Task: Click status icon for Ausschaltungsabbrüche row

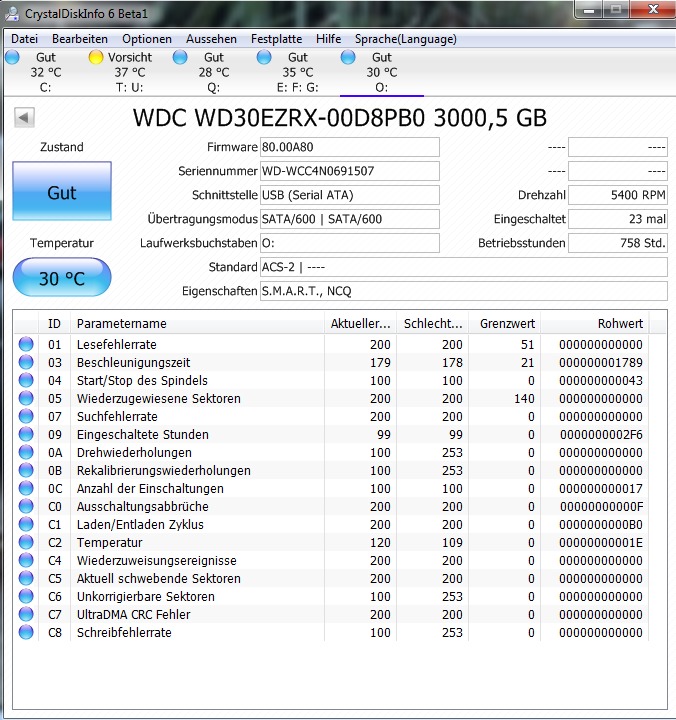Action: point(26,506)
